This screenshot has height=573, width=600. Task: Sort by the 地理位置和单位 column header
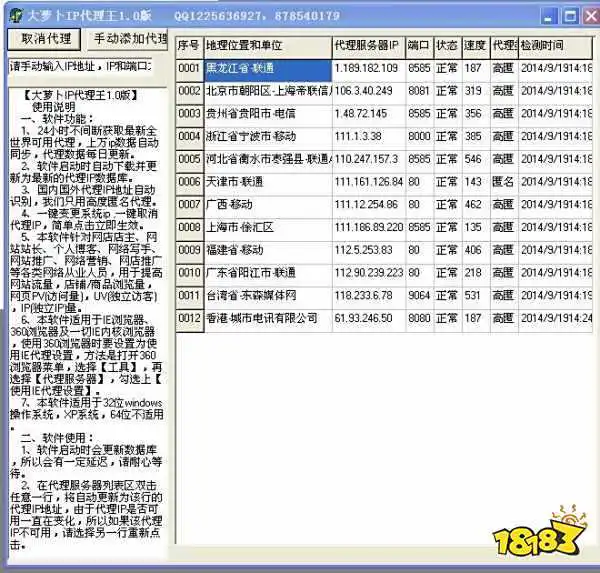(x=266, y=46)
